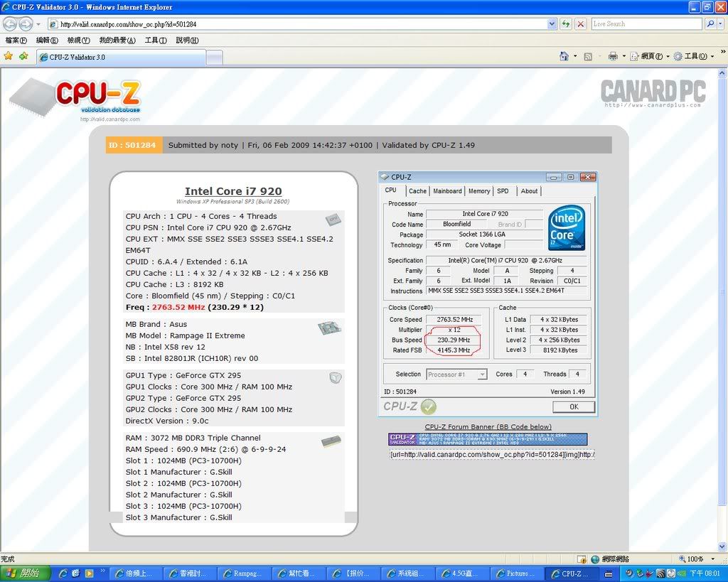Click the 2763.52 MHz frequency text

click(178, 307)
